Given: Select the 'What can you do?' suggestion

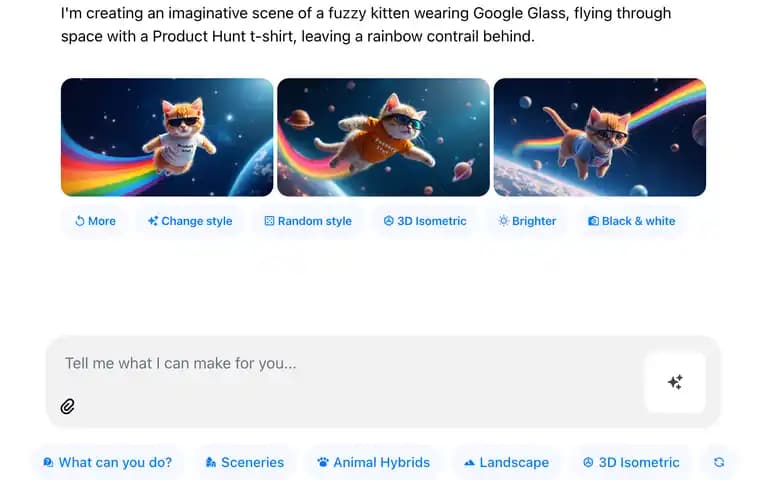Looking at the screenshot, I should click(x=108, y=462).
